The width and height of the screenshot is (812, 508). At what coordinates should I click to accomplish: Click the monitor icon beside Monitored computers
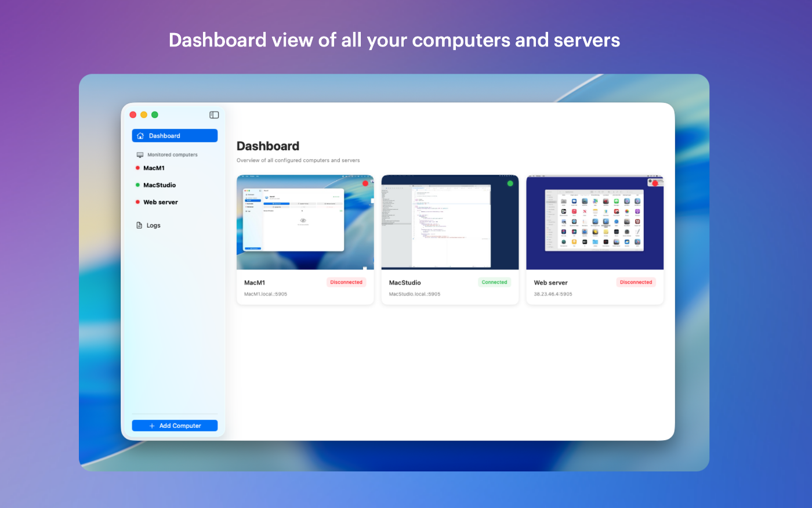point(140,155)
